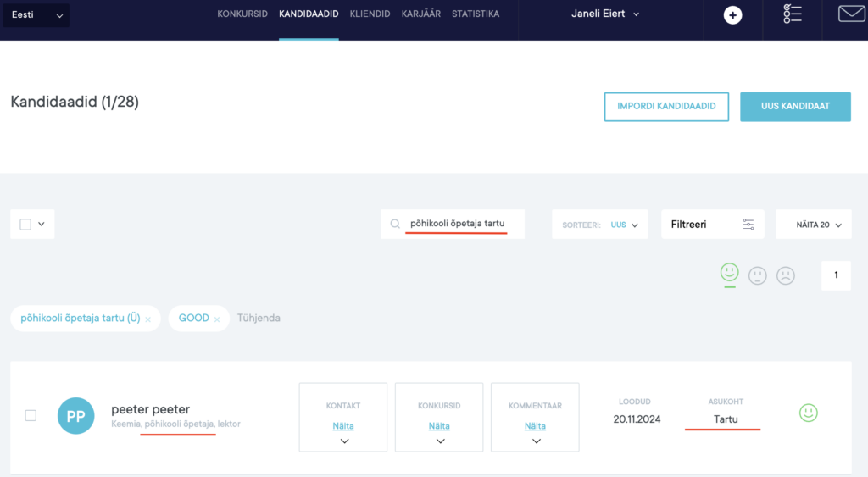The width and height of the screenshot is (868, 477).
Task: Check the peeter peeter row checkbox
Action: (x=31, y=415)
